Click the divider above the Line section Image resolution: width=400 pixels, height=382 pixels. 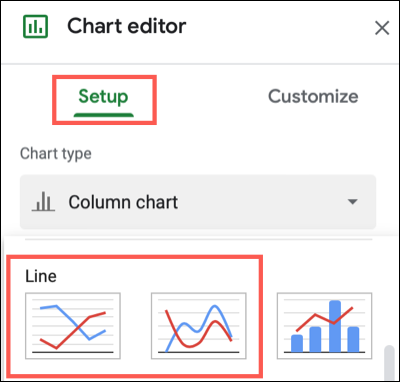click(x=199, y=239)
